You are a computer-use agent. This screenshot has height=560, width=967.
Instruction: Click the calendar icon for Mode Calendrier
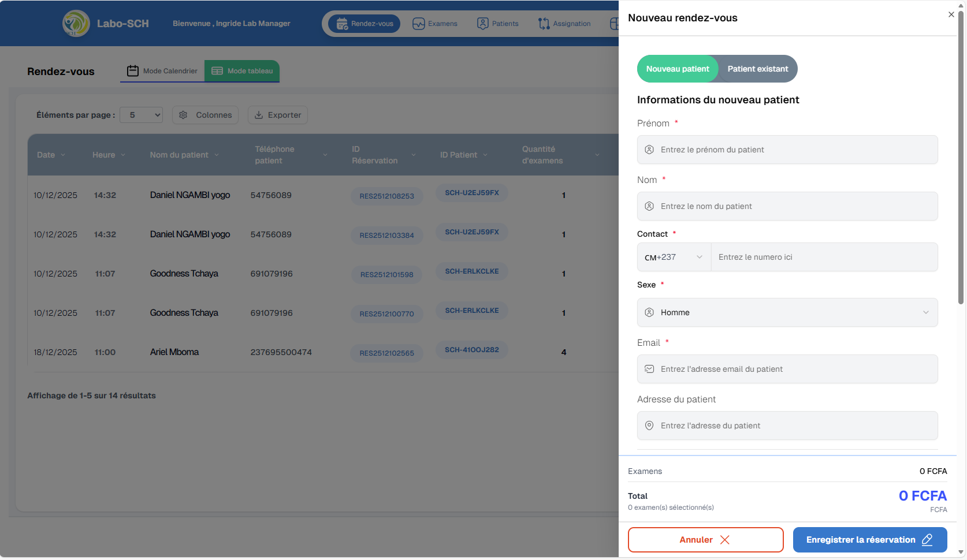pos(133,71)
